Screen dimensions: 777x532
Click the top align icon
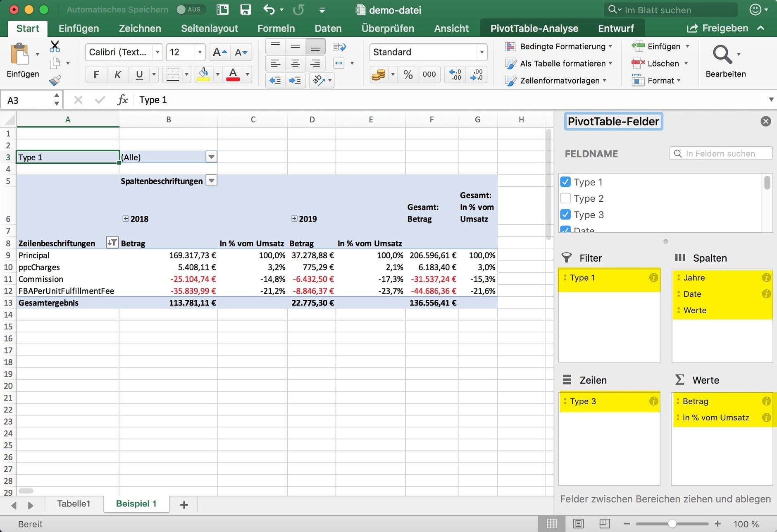pos(275,47)
